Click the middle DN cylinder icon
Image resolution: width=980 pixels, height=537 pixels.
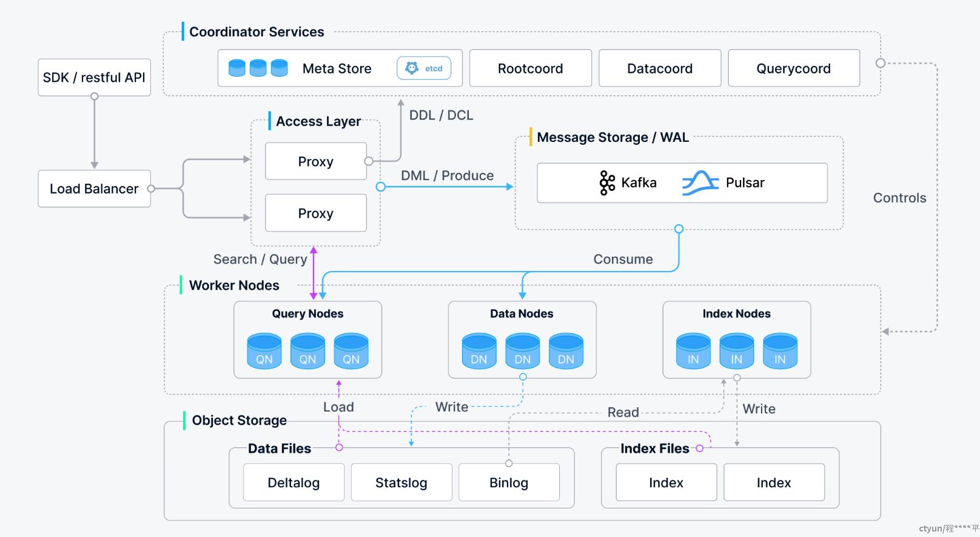click(x=523, y=351)
